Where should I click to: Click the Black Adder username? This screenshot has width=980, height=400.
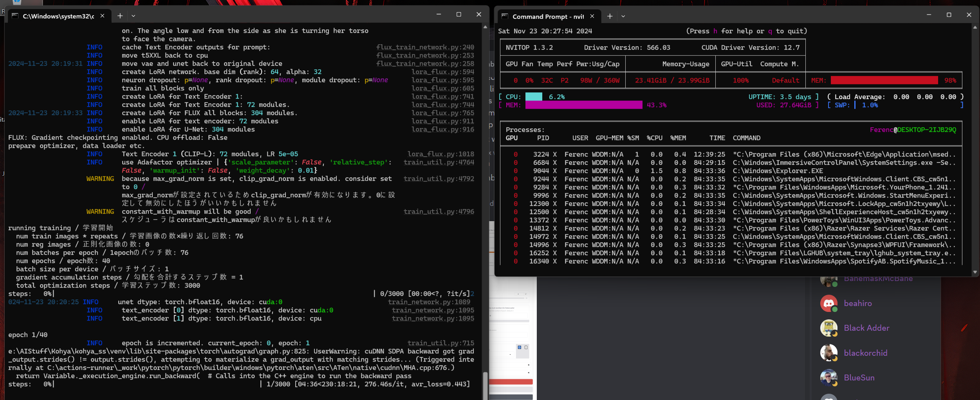[x=866, y=328]
